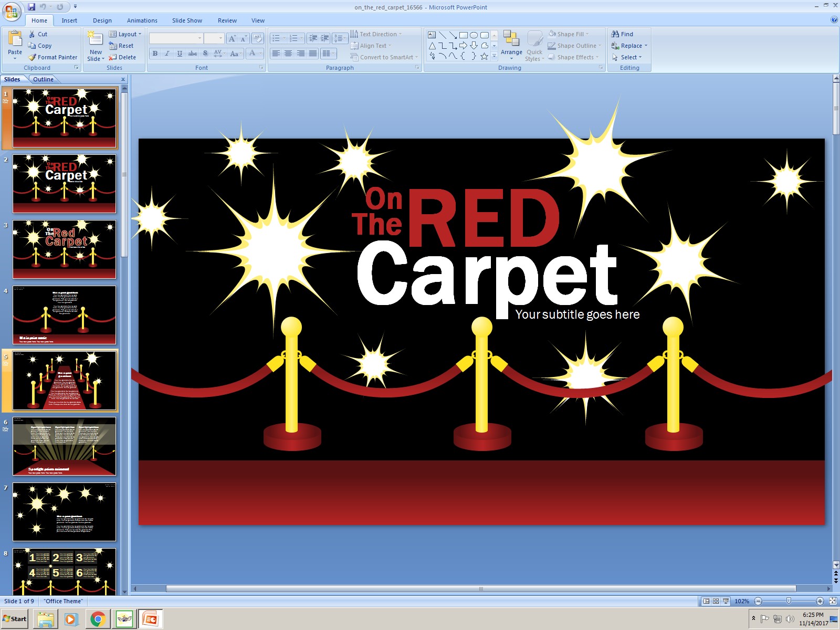Toggle Normal view button in status bar
Image resolution: width=840 pixels, height=630 pixels.
[x=706, y=601]
